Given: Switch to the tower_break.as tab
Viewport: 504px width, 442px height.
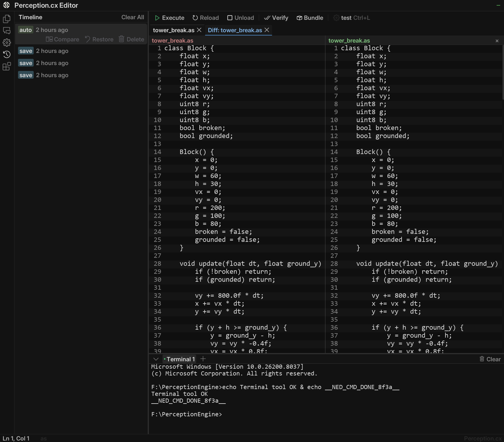Looking at the screenshot, I should (x=173, y=30).
